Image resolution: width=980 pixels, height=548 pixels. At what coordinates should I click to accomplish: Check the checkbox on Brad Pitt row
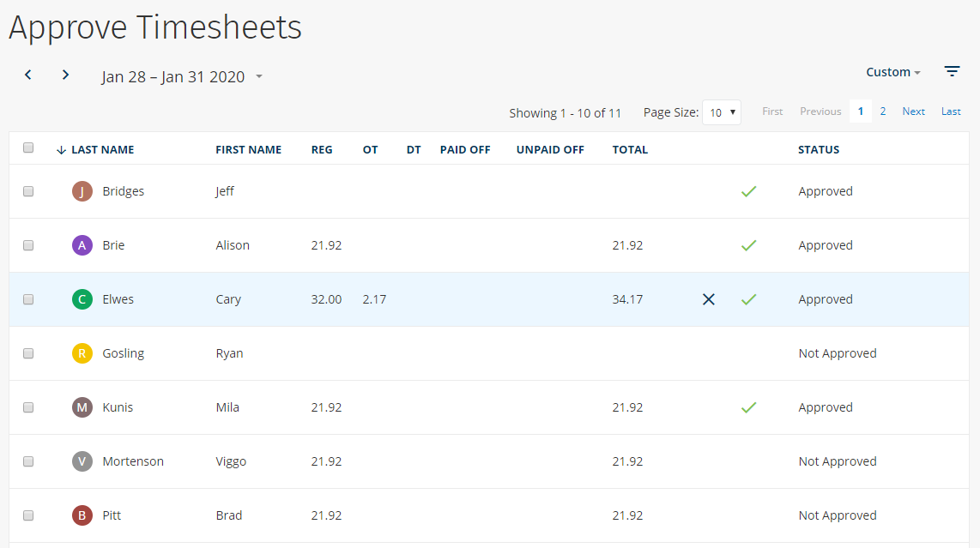(28, 515)
